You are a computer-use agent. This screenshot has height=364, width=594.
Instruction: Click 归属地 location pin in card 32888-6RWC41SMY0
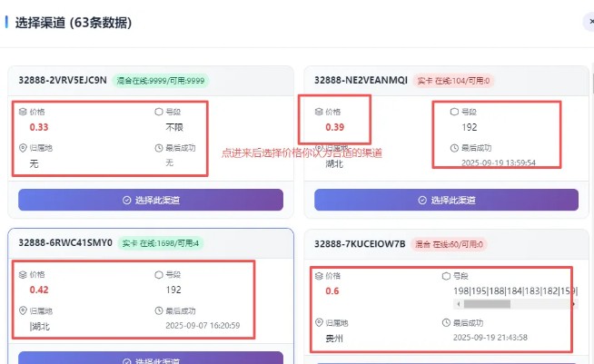(x=23, y=310)
